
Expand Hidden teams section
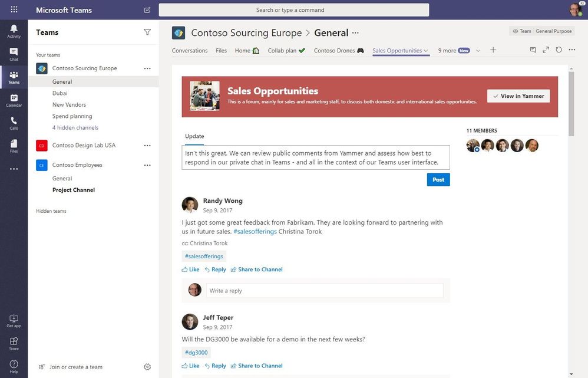tap(51, 211)
